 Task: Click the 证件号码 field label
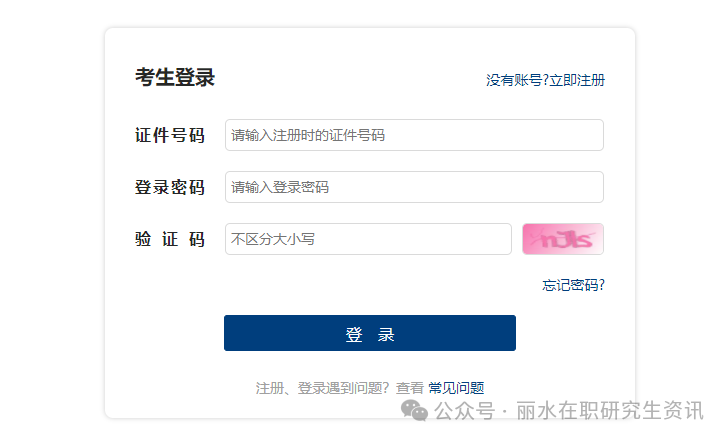coord(170,135)
